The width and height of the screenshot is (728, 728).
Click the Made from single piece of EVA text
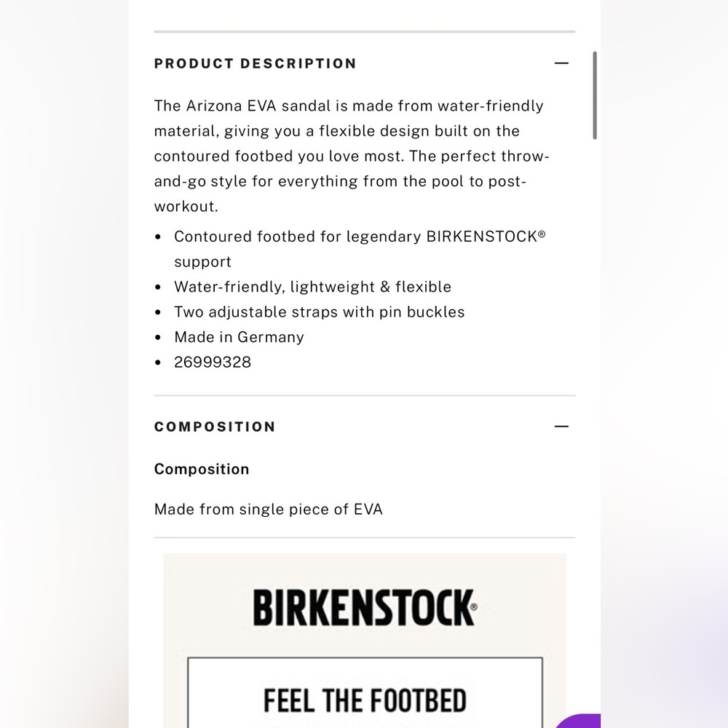point(269,510)
